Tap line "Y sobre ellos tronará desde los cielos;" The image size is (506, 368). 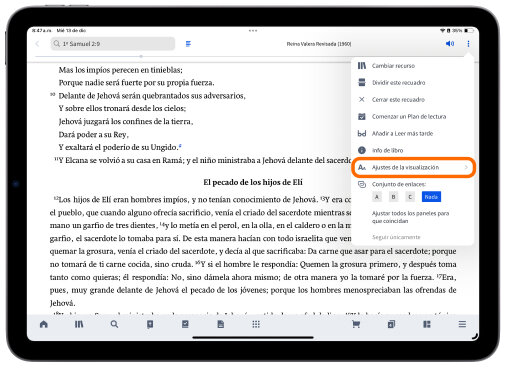pos(122,108)
